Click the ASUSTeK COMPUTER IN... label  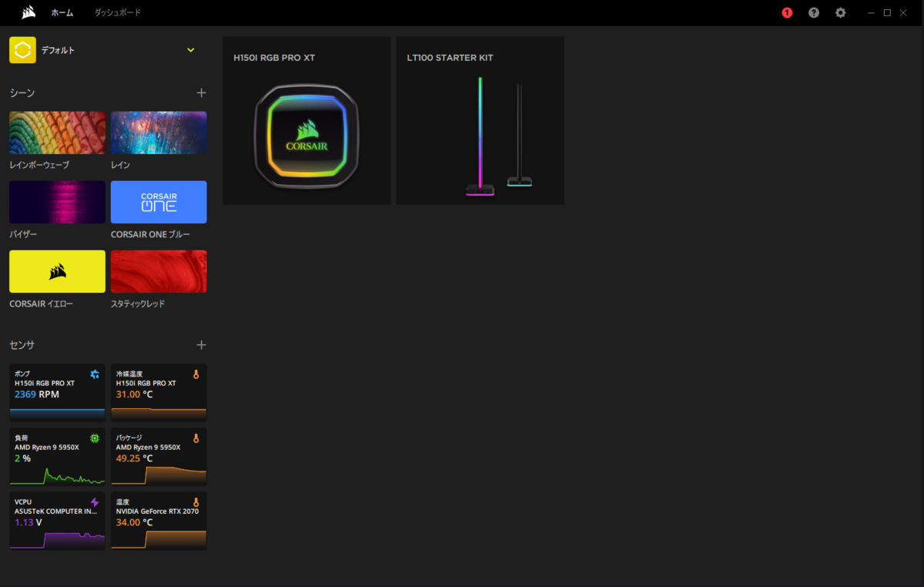[56, 512]
